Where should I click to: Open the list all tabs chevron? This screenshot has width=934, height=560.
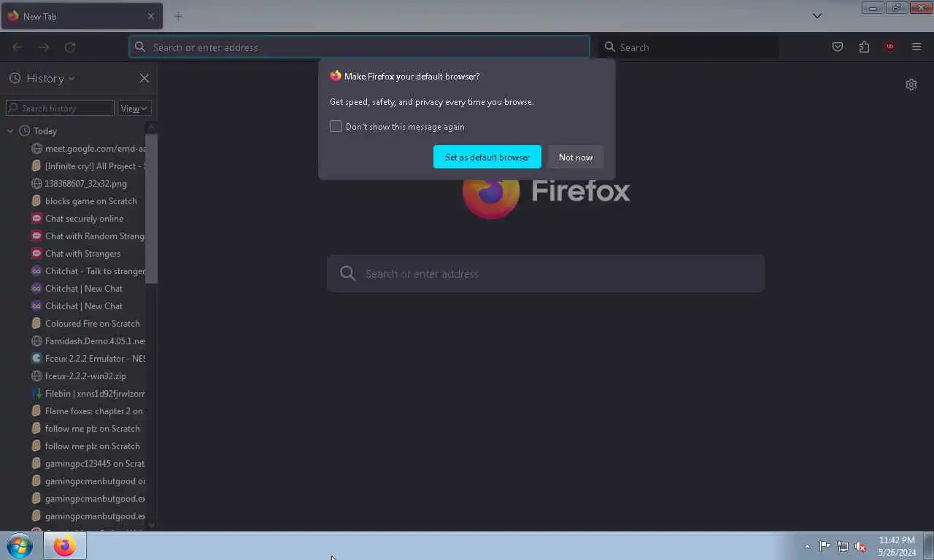(817, 16)
